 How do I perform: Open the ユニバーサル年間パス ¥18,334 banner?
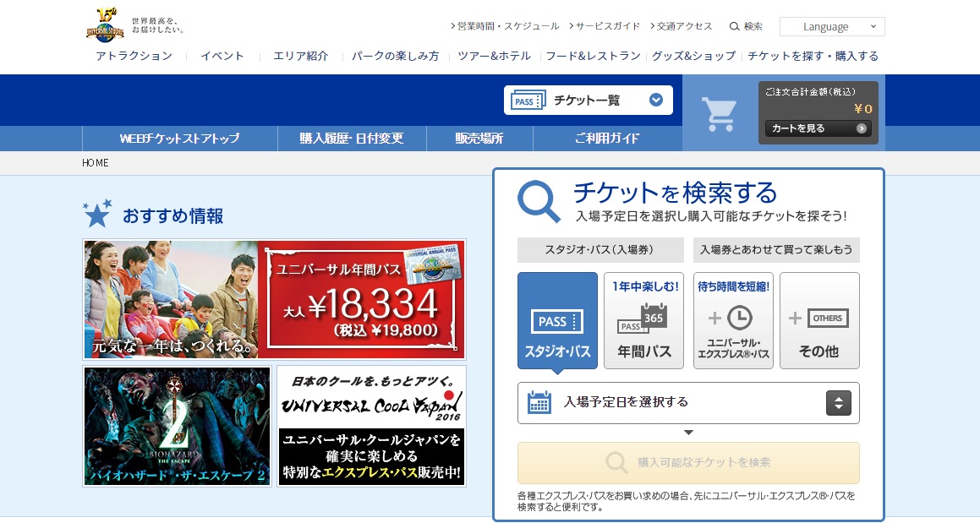pyautogui.click(x=274, y=299)
